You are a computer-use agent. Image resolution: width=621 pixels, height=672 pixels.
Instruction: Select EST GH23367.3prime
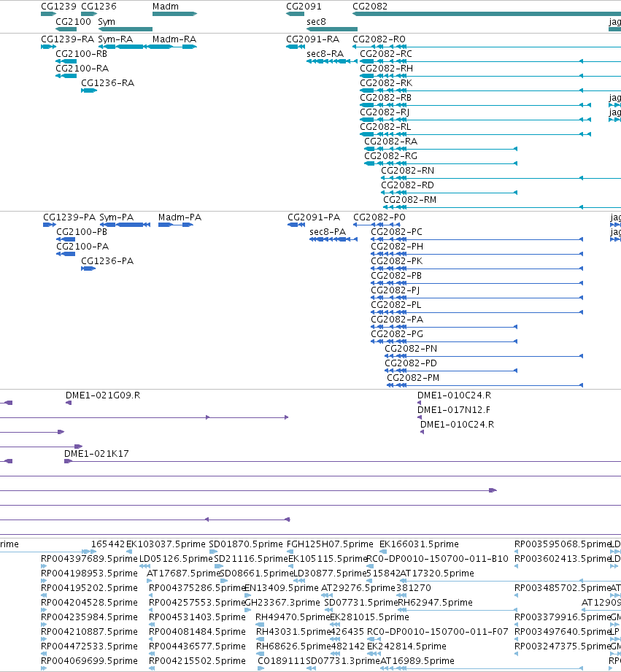coord(282,602)
